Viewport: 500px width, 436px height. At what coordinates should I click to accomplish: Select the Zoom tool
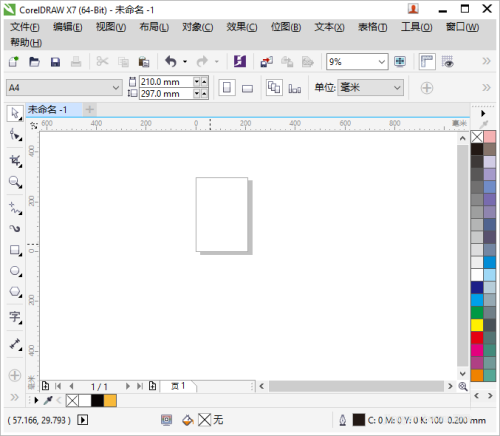15,182
